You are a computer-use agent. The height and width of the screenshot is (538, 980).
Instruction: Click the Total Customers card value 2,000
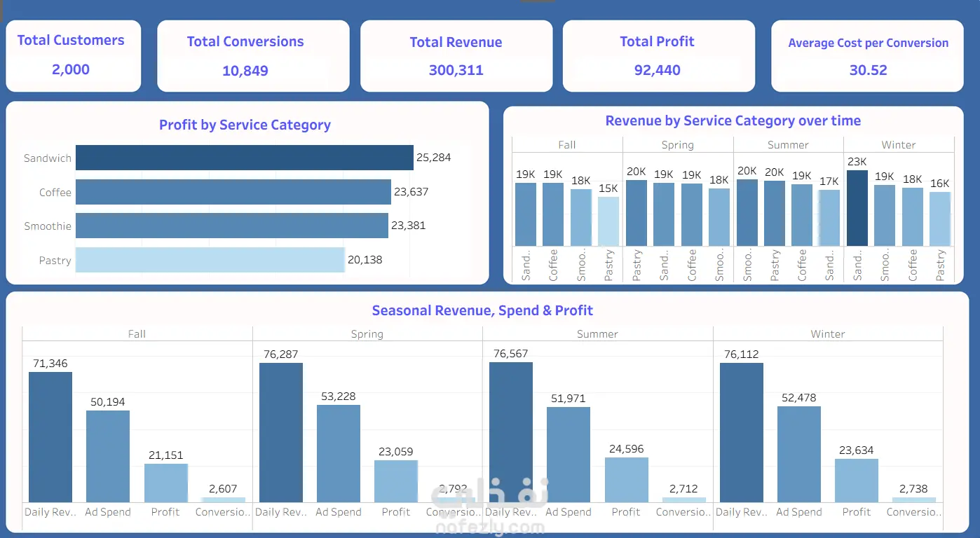click(71, 69)
